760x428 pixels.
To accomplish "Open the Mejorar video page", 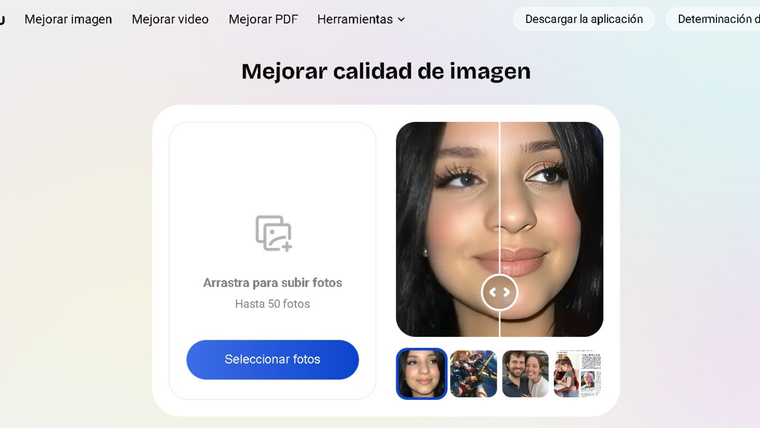I will click(170, 19).
